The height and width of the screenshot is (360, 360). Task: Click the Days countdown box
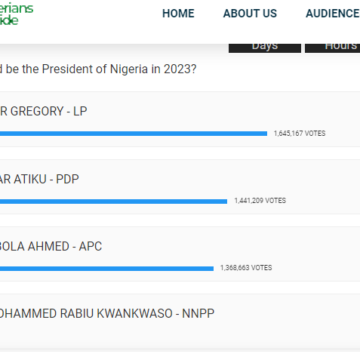(265, 47)
